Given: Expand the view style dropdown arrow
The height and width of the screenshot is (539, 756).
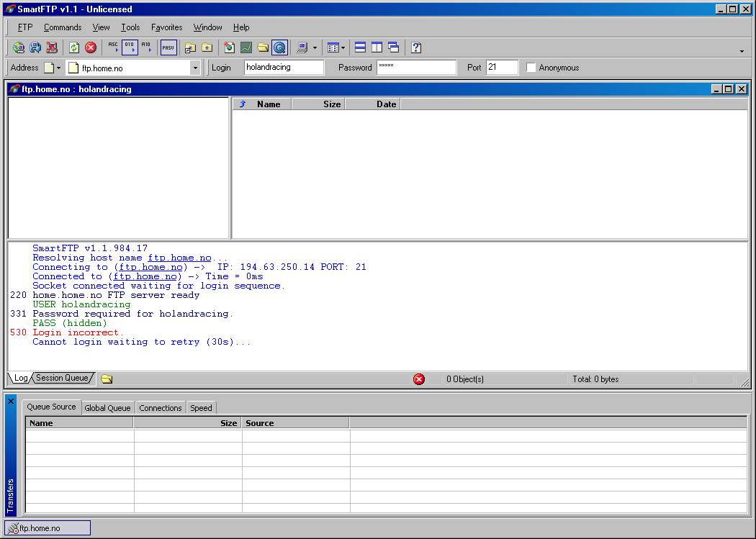Looking at the screenshot, I should (x=343, y=48).
